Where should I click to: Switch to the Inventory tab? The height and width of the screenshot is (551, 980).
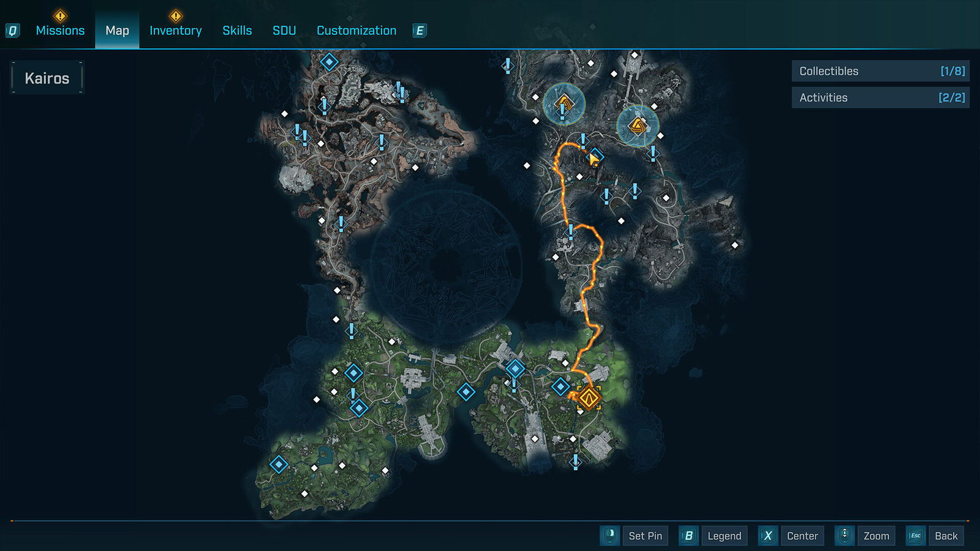pyautogui.click(x=175, y=31)
